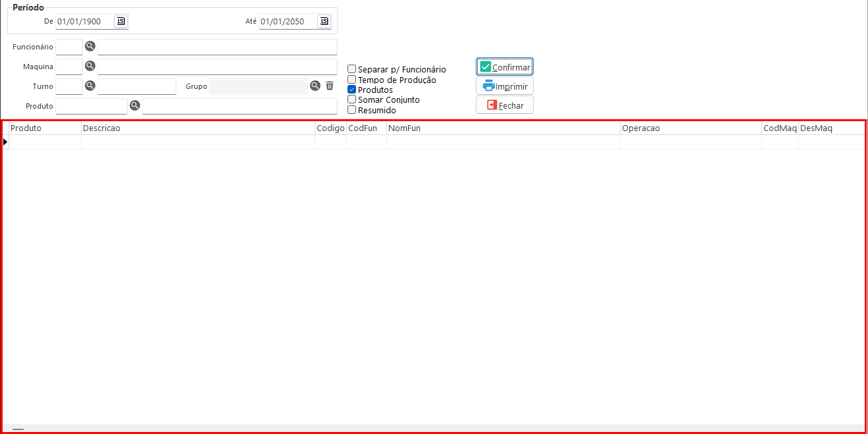Image resolution: width=868 pixels, height=434 pixels.
Task: Sort by the Descricao column header
Action: click(x=197, y=128)
